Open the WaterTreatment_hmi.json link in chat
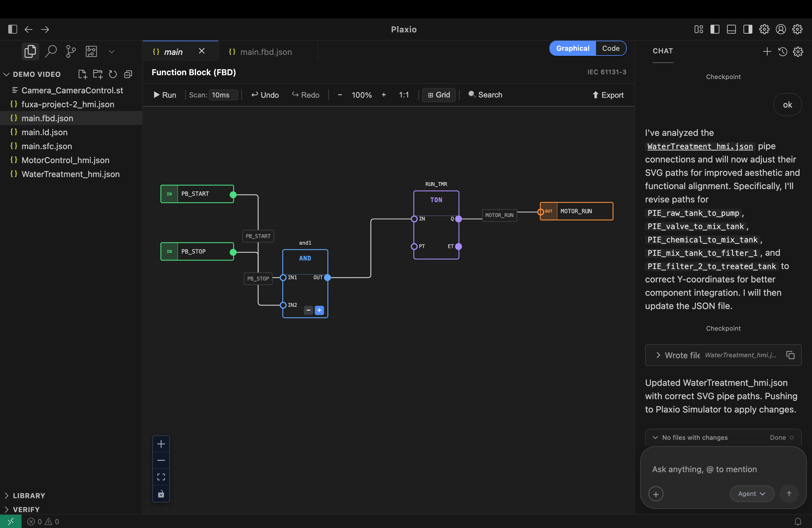The height and width of the screenshot is (528, 812). [x=700, y=146]
